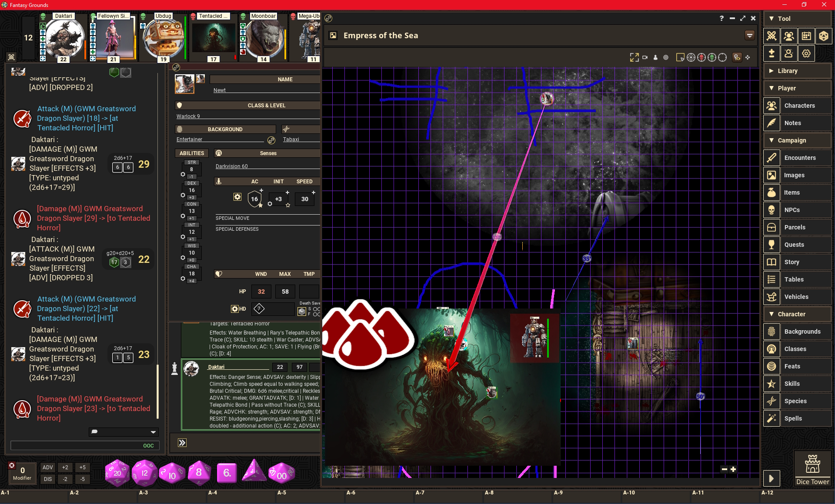Click the Modifier box
Viewport: 835px width, 504px height.
[x=22, y=473]
